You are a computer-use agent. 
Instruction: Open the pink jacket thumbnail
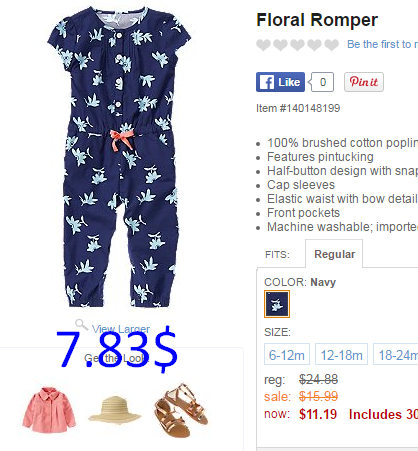49,410
